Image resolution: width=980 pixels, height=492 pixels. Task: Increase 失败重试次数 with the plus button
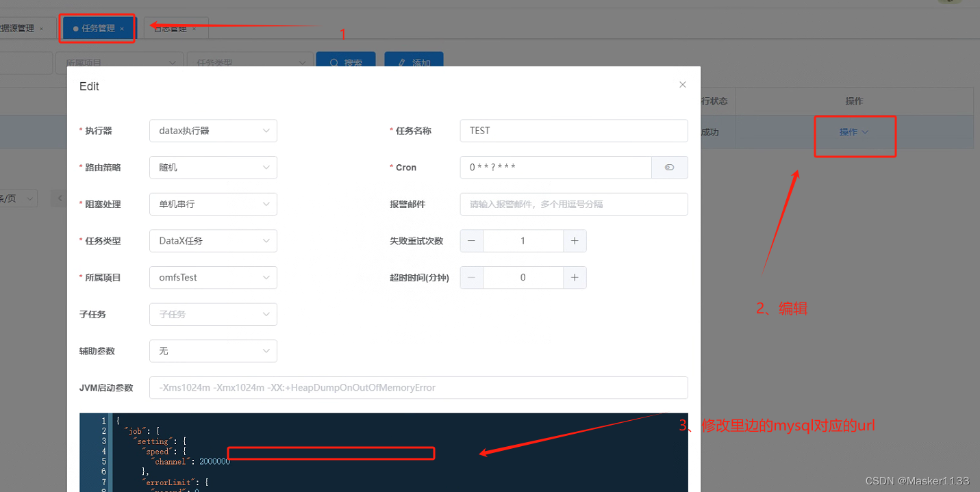point(575,241)
